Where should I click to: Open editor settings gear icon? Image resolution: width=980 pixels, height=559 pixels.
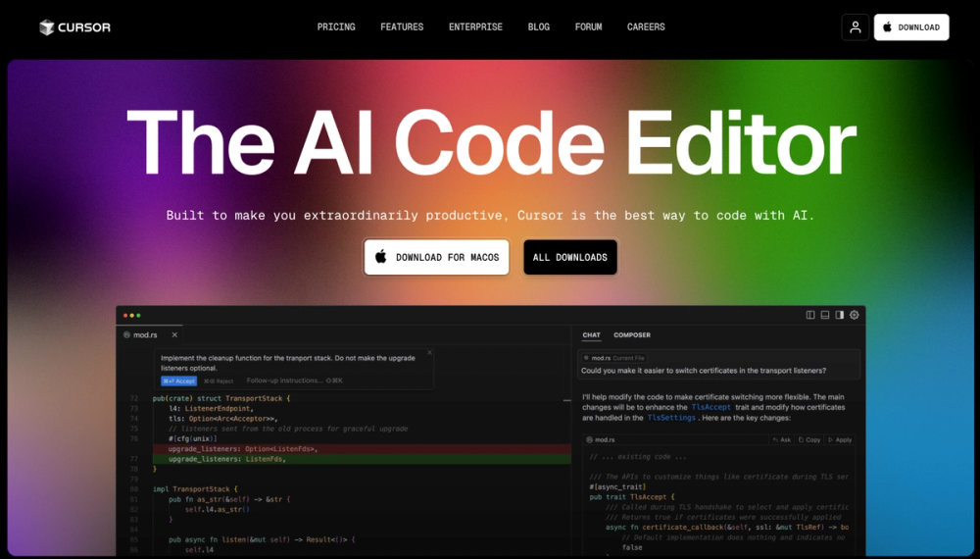tap(855, 315)
